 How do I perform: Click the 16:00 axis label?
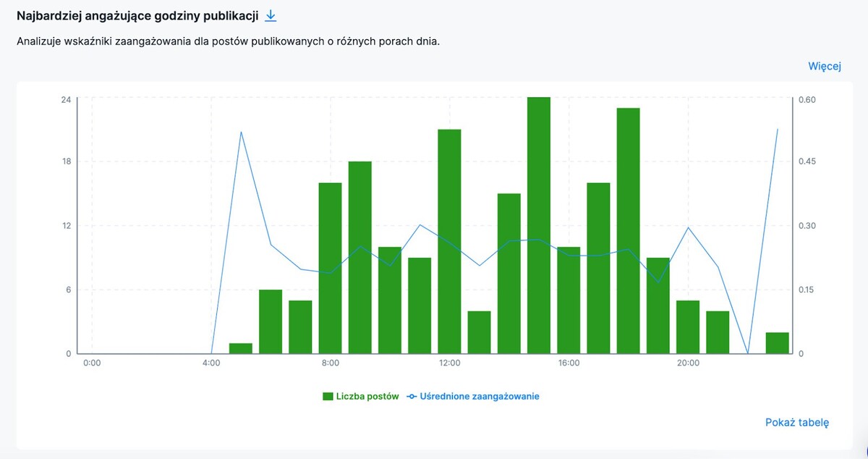click(x=569, y=364)
